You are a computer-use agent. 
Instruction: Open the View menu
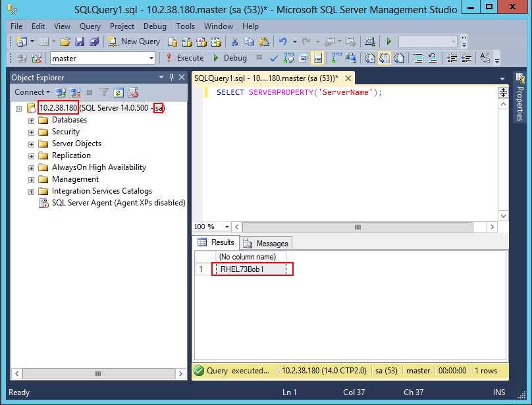click(x=62, y=26)
